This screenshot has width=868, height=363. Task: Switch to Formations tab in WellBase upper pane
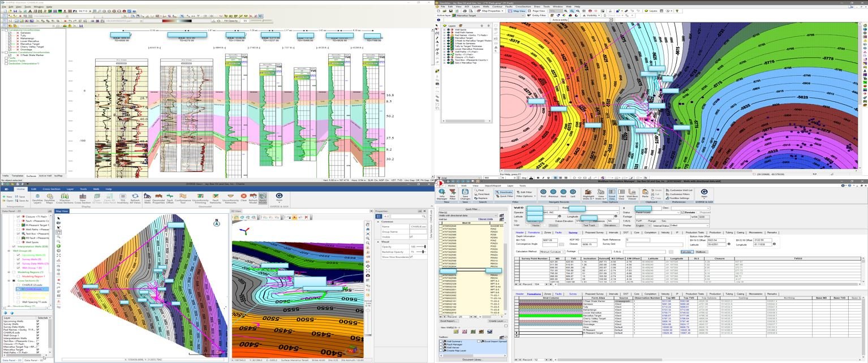(534, 232)
